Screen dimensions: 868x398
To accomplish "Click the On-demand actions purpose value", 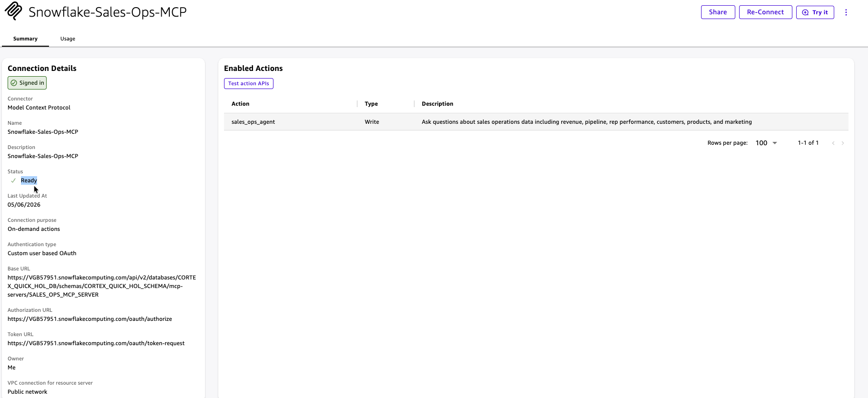I will pos(34,229).
